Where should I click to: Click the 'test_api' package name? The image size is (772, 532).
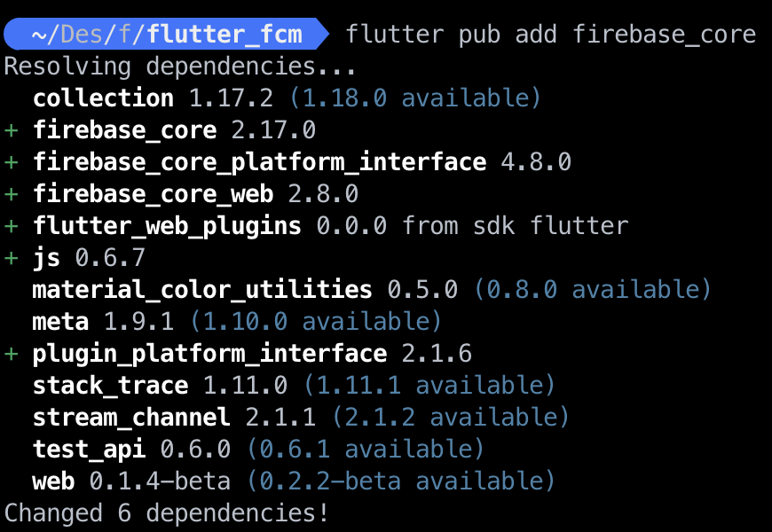click(x=89, y=450)
